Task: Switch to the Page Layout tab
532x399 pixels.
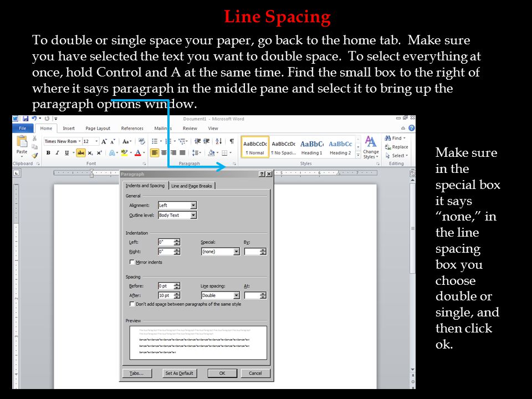Action: 98,128
